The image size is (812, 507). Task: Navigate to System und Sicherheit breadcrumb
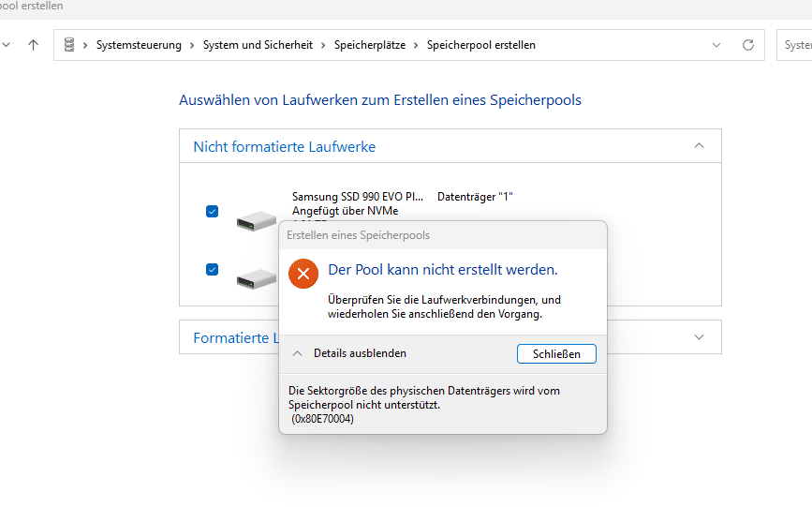click(257, 45)
